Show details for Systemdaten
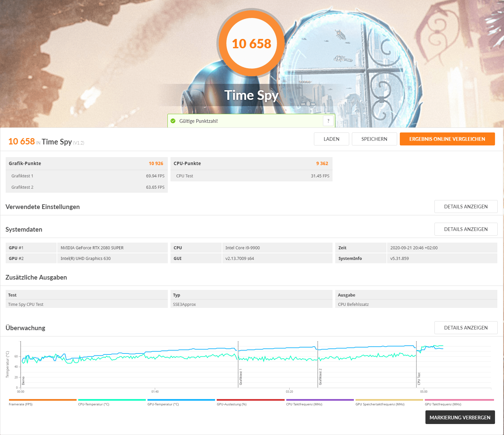Viewport: 504px width, 435px height. click(466, 229)
